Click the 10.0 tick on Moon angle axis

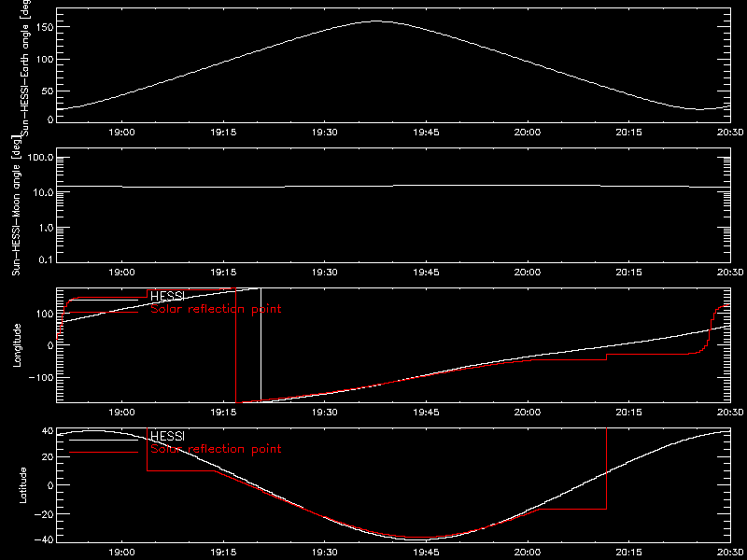tap(43, 192)
